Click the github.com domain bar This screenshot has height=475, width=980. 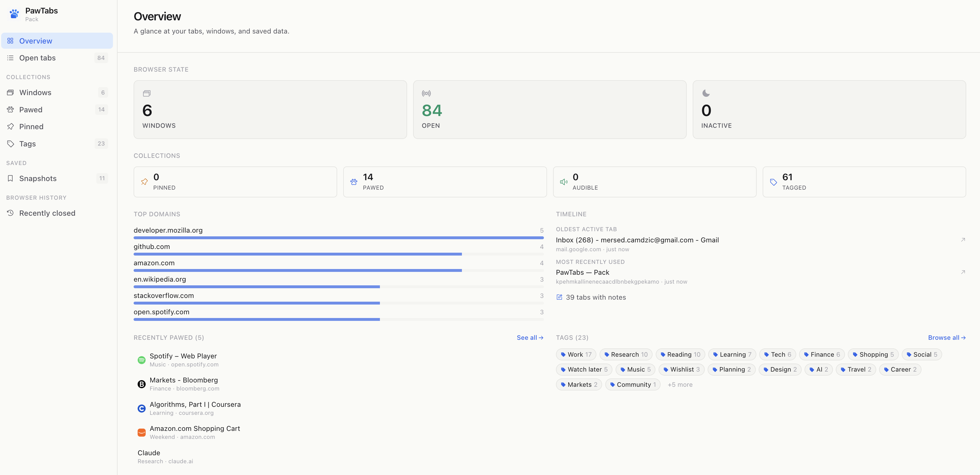point(339,254)
